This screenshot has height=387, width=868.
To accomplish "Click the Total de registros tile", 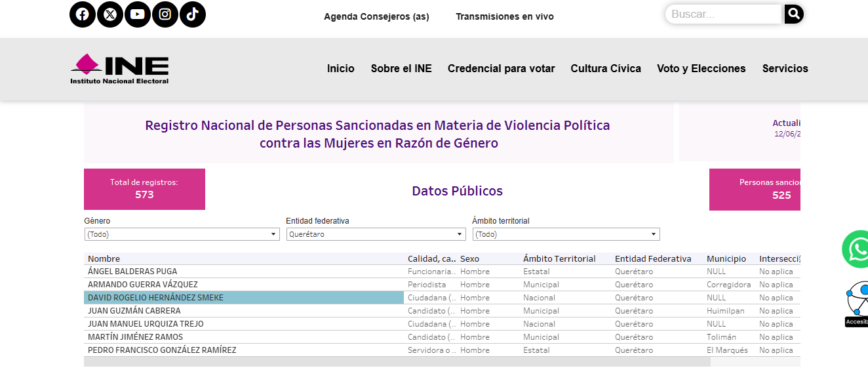I will pyautogui.click(x=144, y=189).
